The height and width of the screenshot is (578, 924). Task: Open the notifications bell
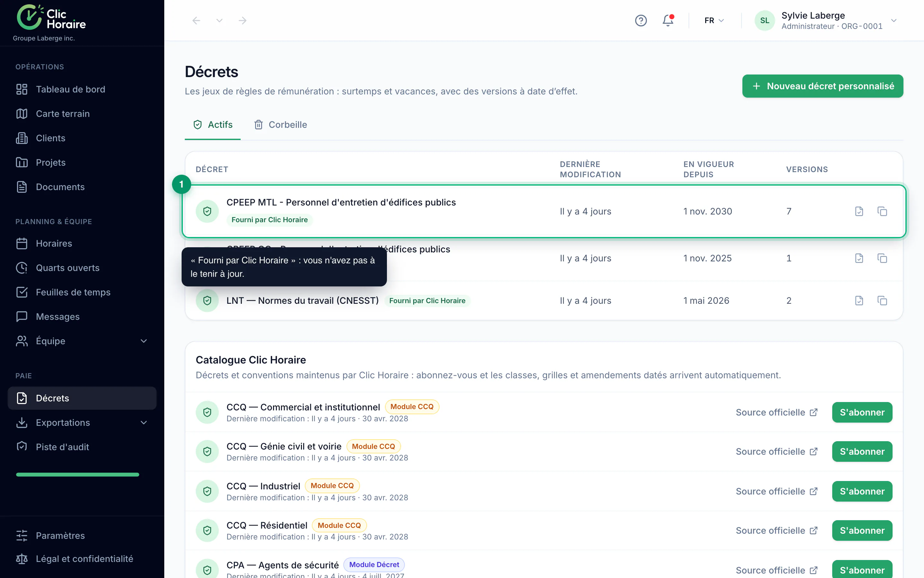pos(668,20)
